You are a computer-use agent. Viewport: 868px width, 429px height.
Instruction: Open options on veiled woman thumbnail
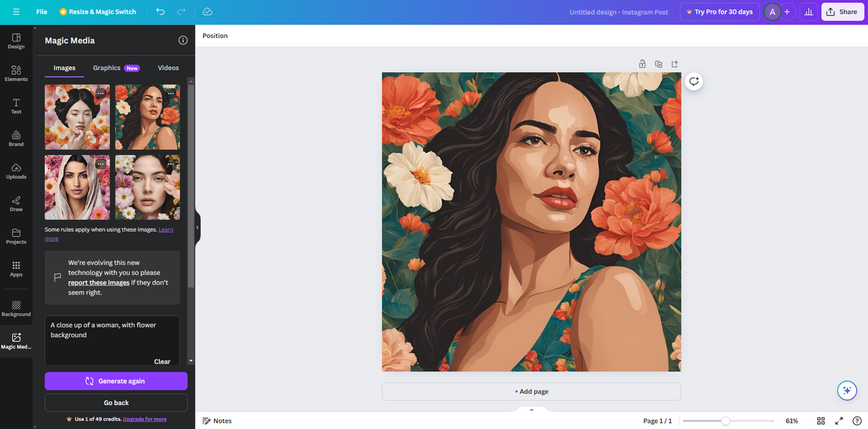(x=100, y=164)
